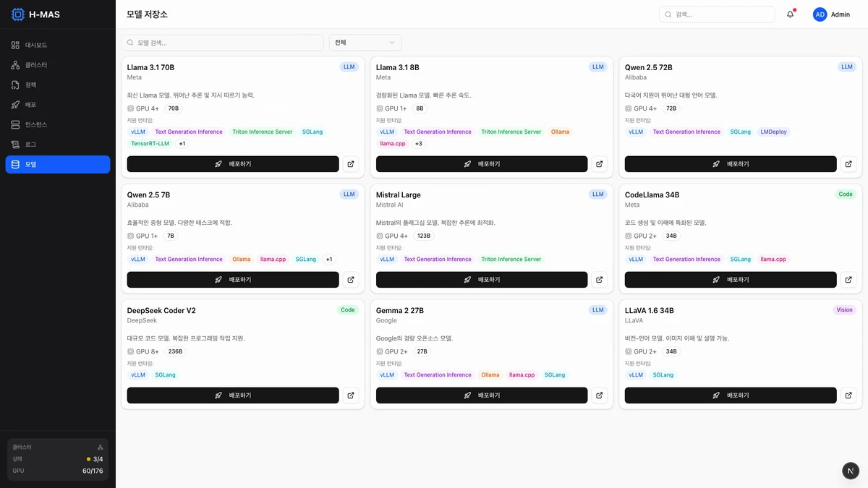Deploy Qwen 2.5 72B with 배포하기

(731, 164)
